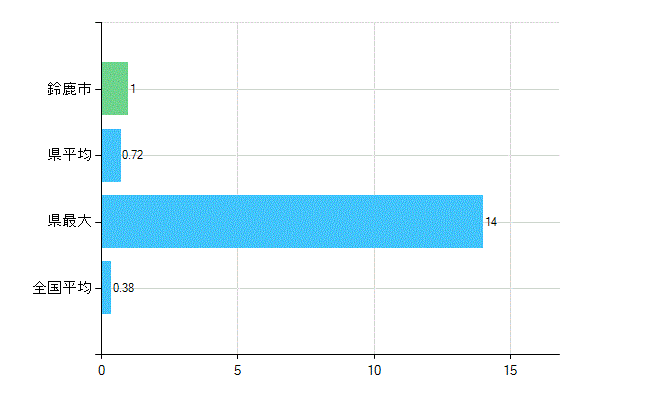Select the 鈴鹿市 axis label
The height and width of the screenshot is (400, 650).
coord(69,89)
